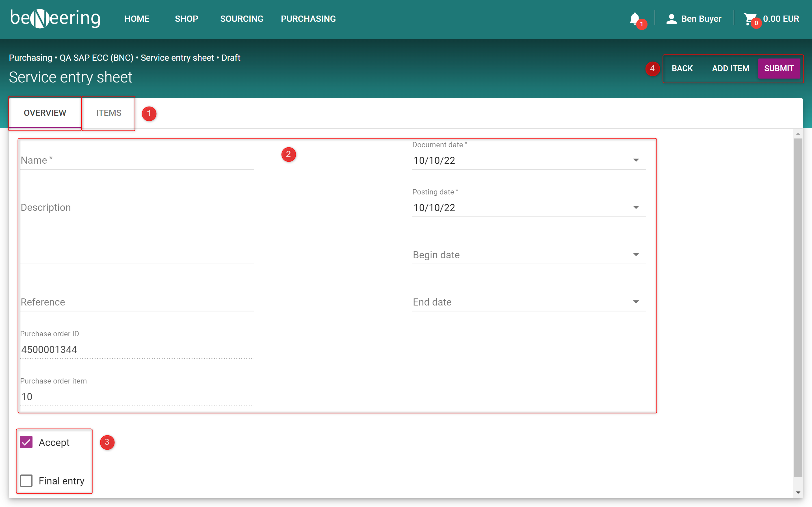The width and height of the screenshot is (812, 507).
Task: Switch to the Items tab
Action: tap(109, 113)
